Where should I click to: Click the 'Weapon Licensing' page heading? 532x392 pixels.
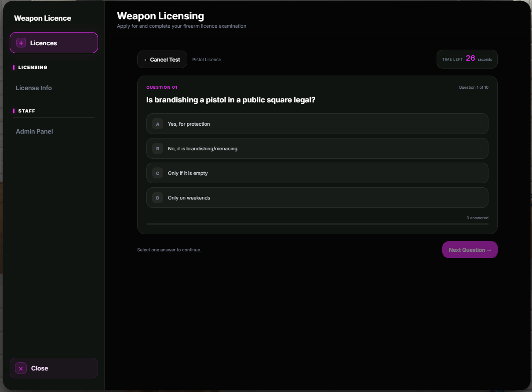point(160,16)
